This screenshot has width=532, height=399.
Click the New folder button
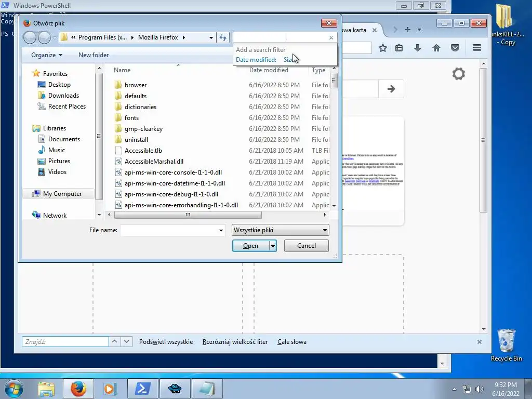94,55
